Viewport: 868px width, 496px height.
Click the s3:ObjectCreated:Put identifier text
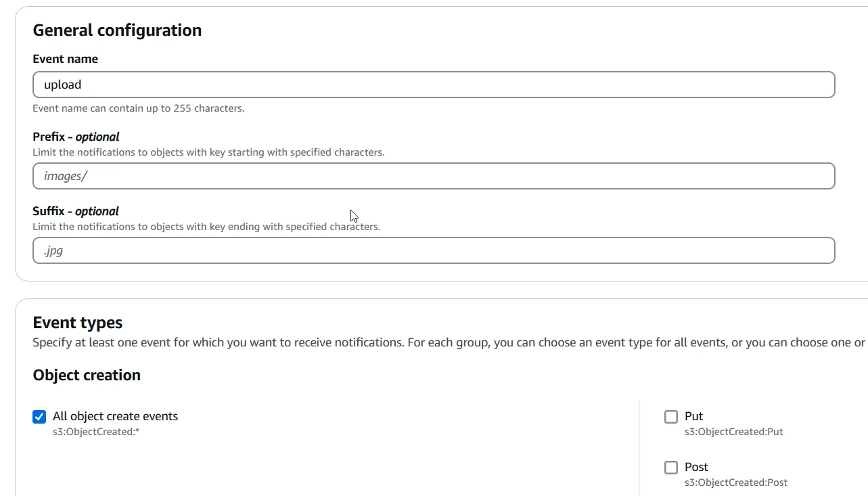[733, 432]
